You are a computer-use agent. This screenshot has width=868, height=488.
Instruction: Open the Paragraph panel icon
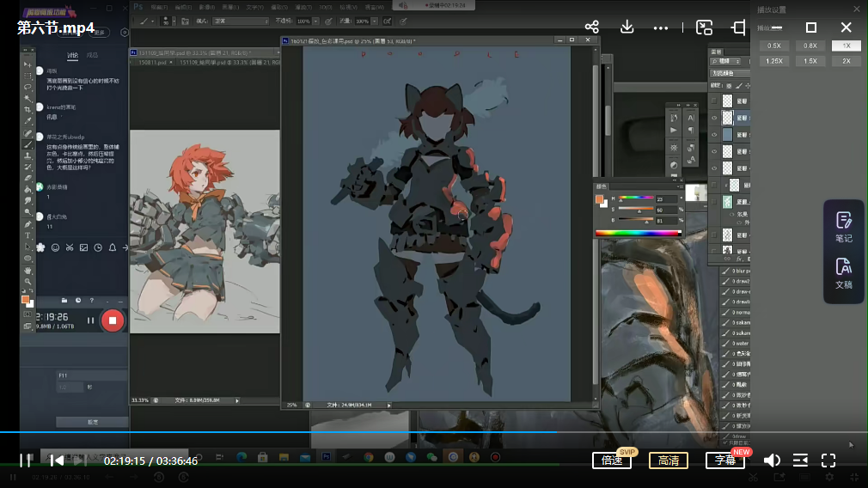[691, 131]
